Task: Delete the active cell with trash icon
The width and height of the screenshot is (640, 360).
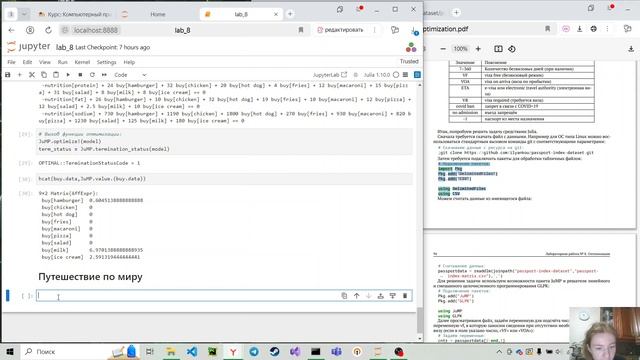Action: click(x=405, y=296)
